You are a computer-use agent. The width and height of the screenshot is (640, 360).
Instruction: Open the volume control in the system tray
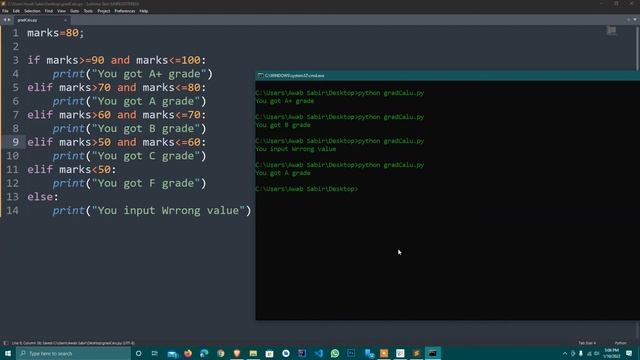click(x=597, y=353)
